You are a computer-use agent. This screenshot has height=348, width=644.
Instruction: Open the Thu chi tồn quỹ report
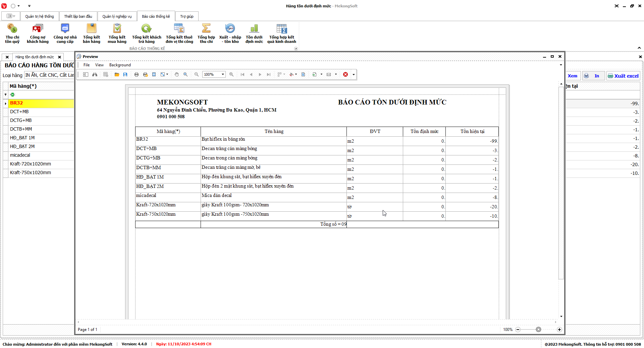(12, 33)
